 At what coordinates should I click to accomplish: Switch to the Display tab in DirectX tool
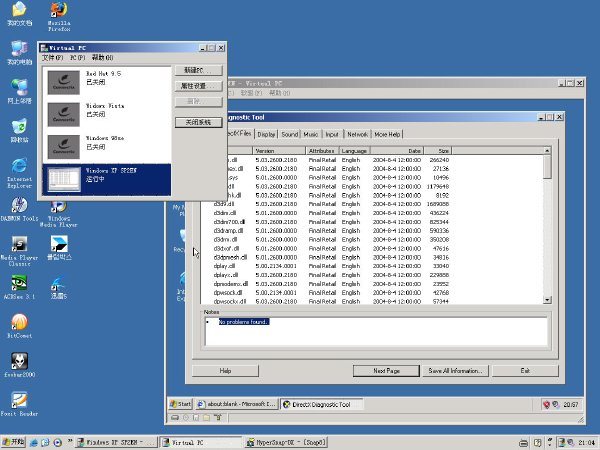pos(266,134)
